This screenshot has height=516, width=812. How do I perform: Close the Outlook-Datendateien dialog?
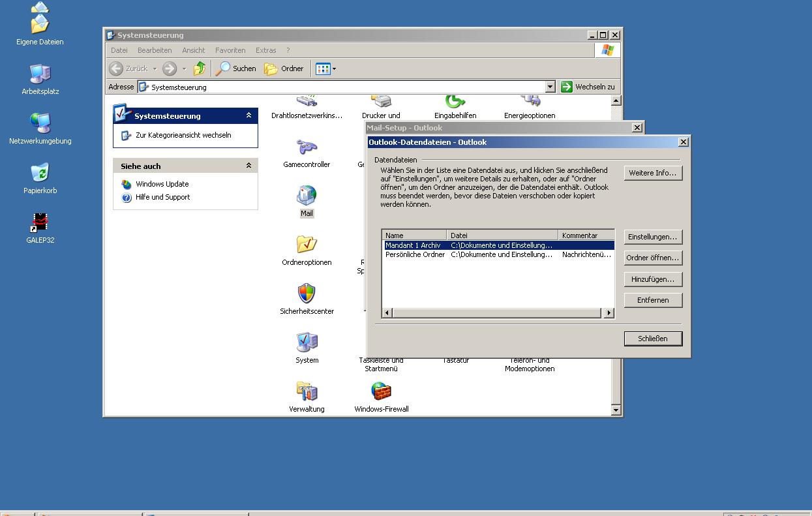(683, 142)
